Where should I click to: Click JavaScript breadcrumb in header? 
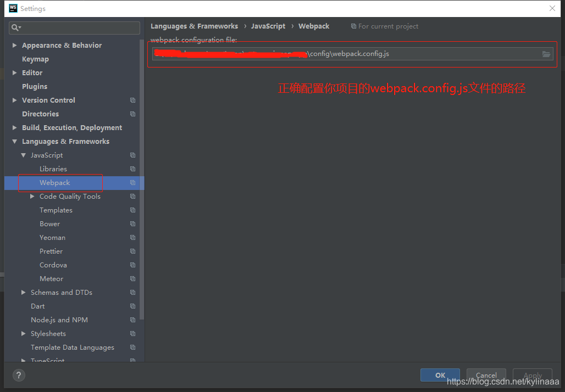click(268, 26)
